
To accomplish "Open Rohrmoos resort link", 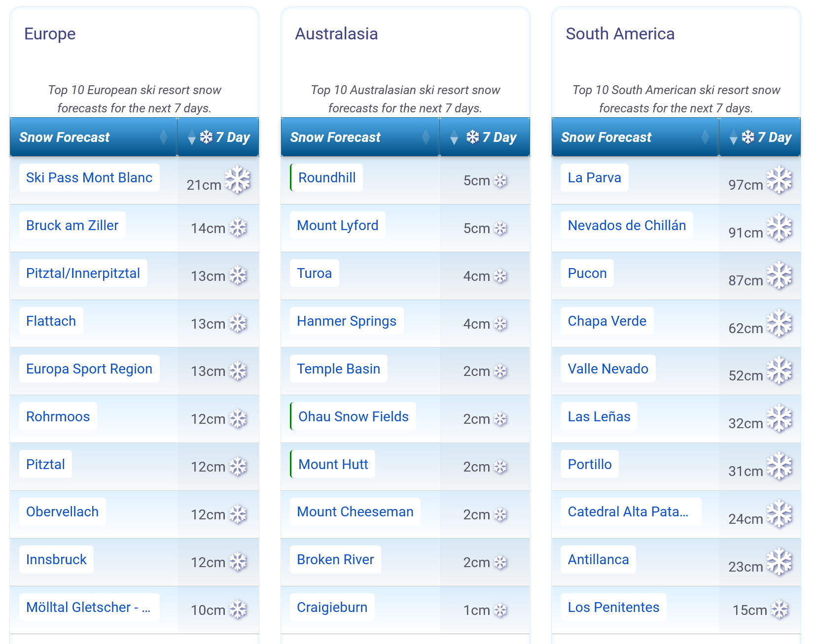I will coord(58,416).
